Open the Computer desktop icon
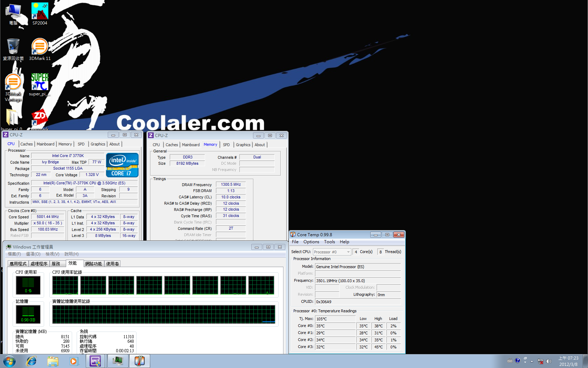The height and width of the screenshot is (368, 588). 13,14
